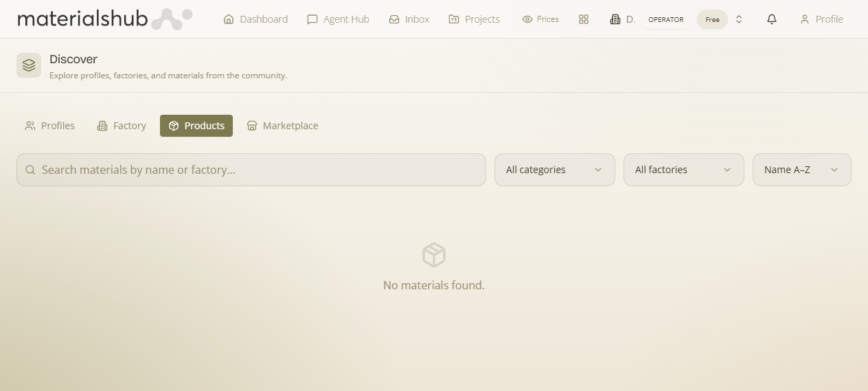The height and width of the screenshot is (391, 868).
Task: Open the Name A–Z sort dropdown
Action: 802,170
